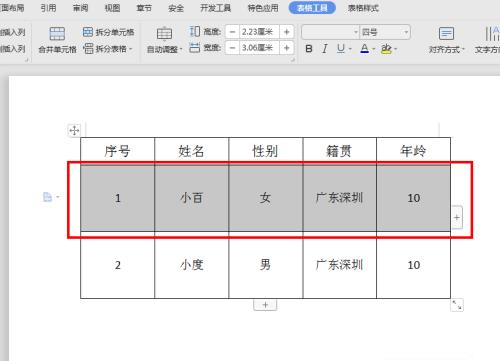The height and width of the screenshot is (361, 500).
Task: Click the Split Cells (拆分单元格) icon
Action: [88, 32]
